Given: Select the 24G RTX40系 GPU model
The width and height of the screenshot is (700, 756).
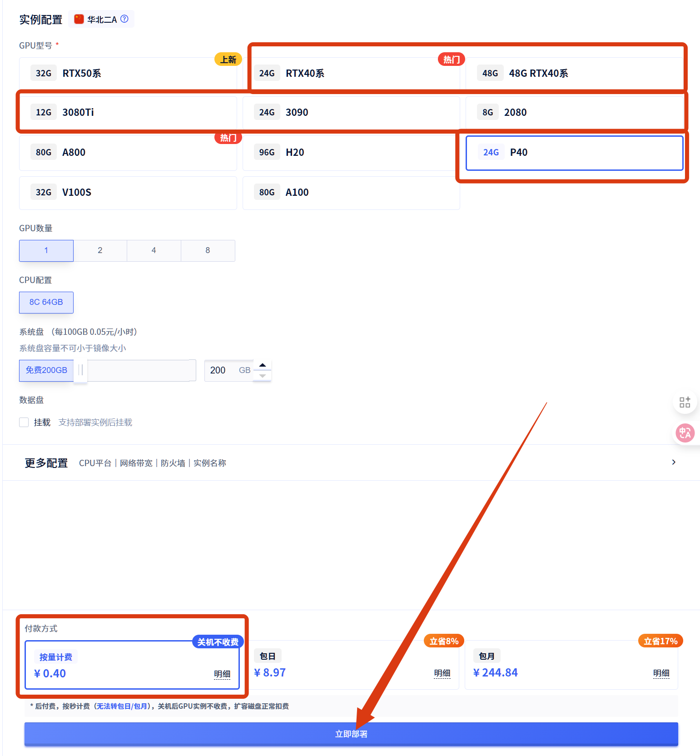Looking at the screenshot, I should tap(351, 73).
